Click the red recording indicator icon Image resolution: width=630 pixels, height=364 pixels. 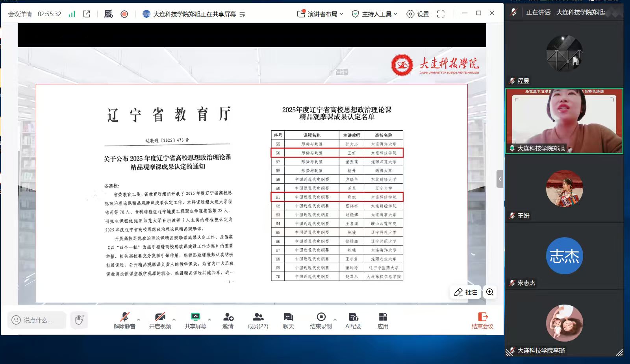[x=124, y=14]
